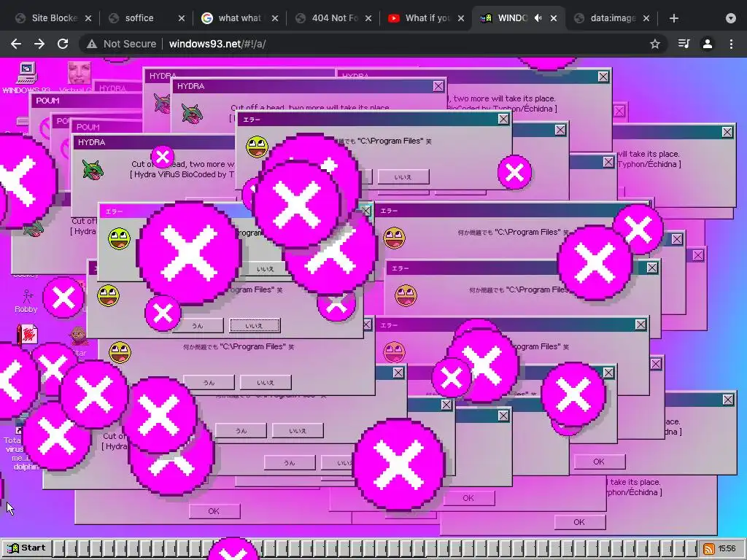
Task: Switch to the 404 Not Found tab
Action: (329, 18)
